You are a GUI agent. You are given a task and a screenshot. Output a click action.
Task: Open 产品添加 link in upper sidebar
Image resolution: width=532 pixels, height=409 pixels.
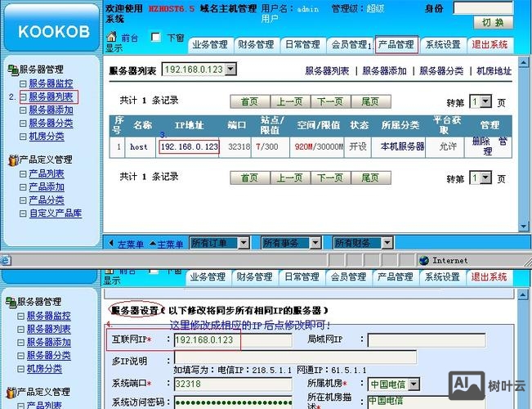47,187
